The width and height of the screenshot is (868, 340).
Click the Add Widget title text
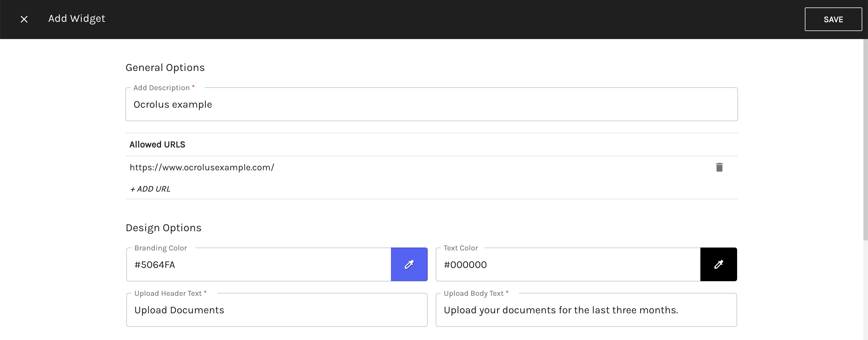tap(77, 19)
